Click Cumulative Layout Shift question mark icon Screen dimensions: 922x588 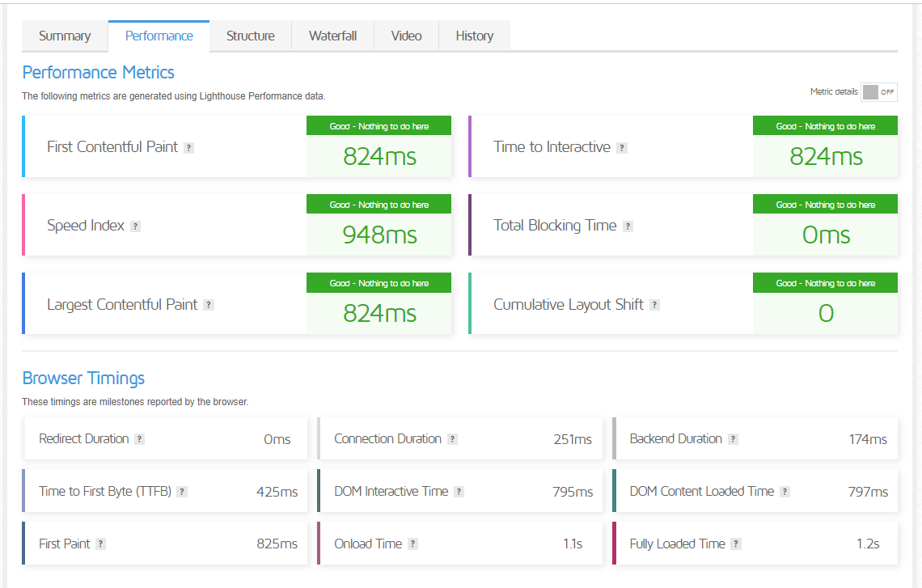pyautogui.click(x=654, y=305)
